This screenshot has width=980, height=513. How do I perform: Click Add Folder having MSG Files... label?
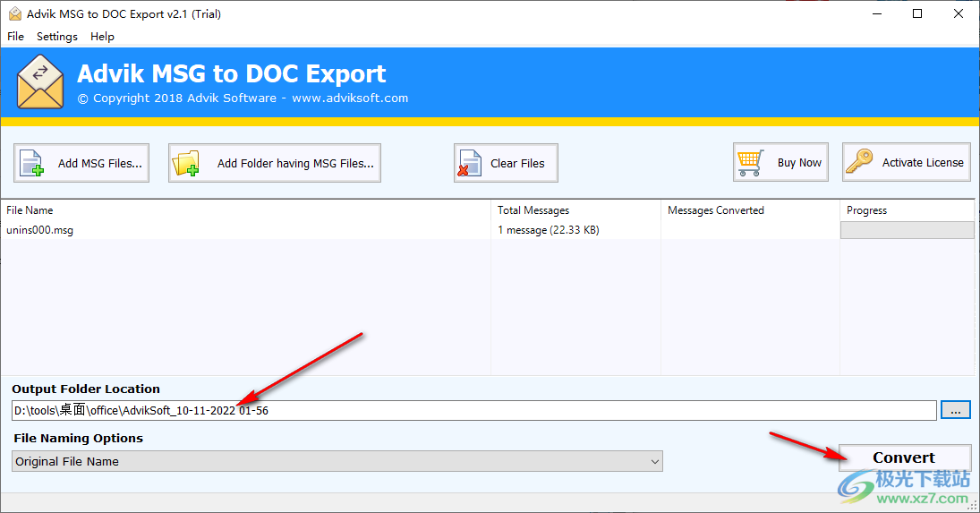[295, 163]
